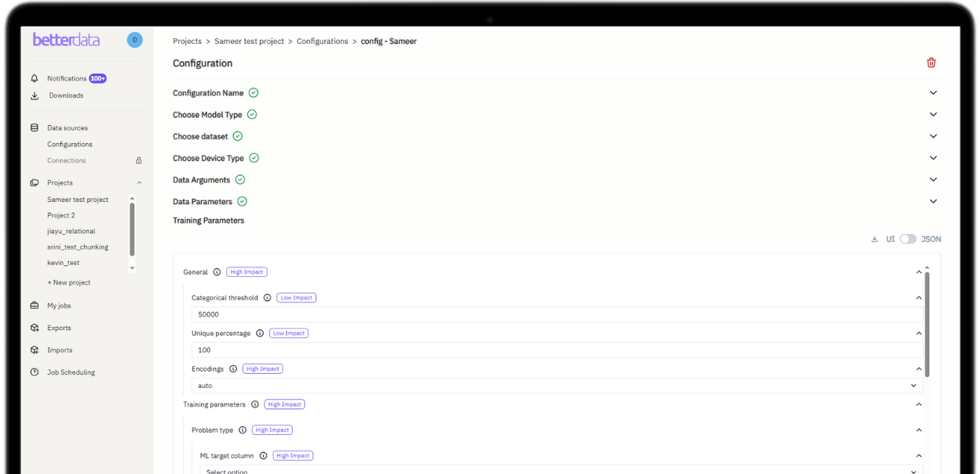Click the Categorical threshold input showing 50000
Viewport: 980px width, 474px height.
point(557,314)
